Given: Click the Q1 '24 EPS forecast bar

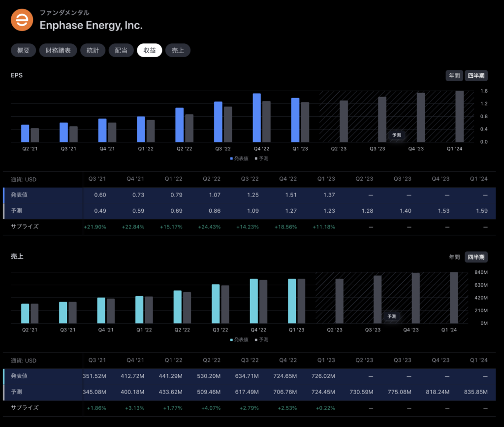Looking at the screenshot, I should (x=460, y=116).
